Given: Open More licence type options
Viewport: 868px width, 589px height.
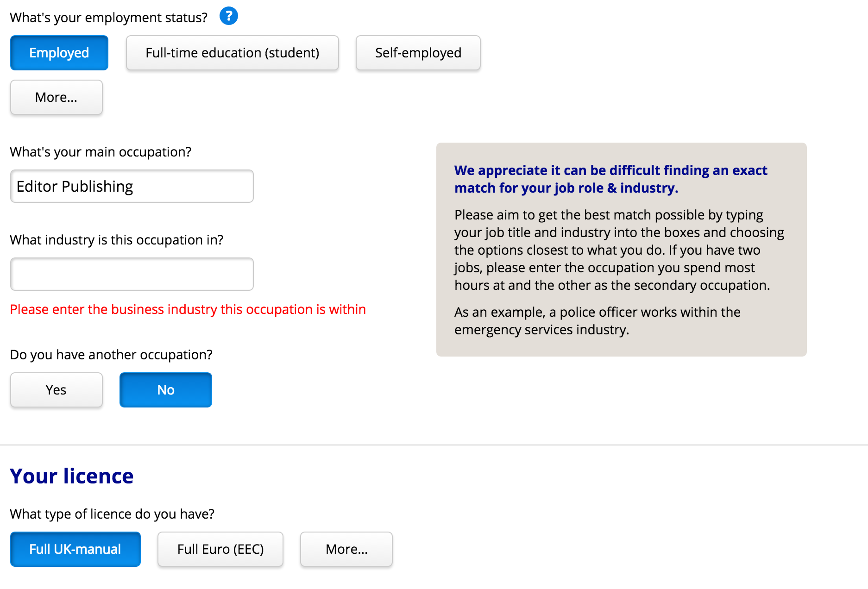Looking at the screenshot, I should 346,549.
